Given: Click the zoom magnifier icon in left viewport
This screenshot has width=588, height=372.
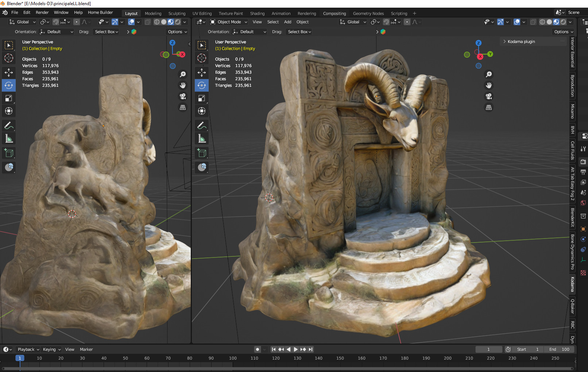Looking at the screenshot, I should pos(183,74).
